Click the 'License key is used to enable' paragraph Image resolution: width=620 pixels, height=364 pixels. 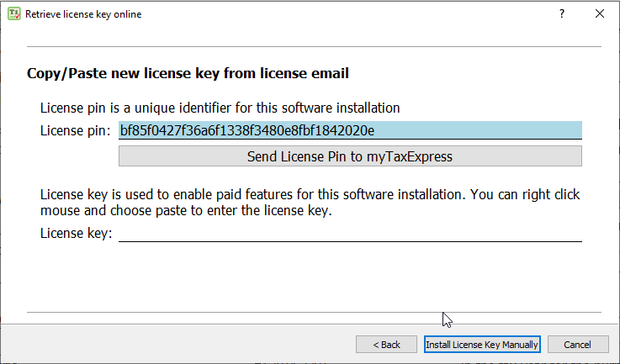(310, 203)
